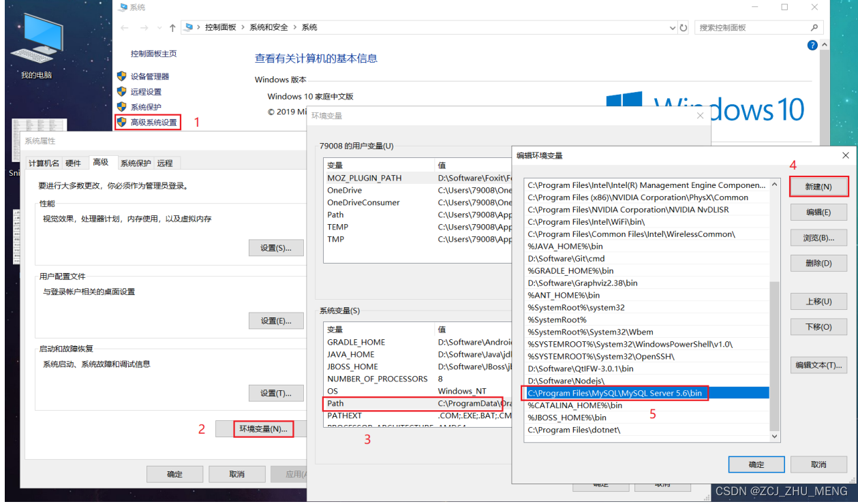Select %GRADLE_HOME%\bin path entry
The height and width of the screenshot is (504, 858).
pyautogui.click(x=647, y=270)
